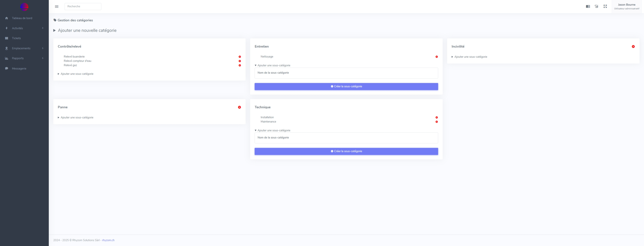This screenshot has height=246, width=644.
Task: Toggle the sidebar hamburger menu
Action: 57,6
